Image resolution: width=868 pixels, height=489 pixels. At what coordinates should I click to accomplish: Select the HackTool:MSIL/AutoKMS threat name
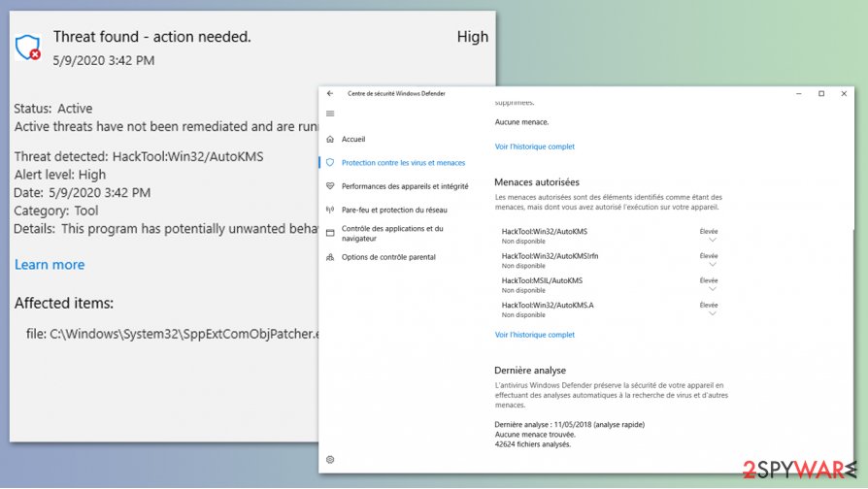tap(542, 280)
